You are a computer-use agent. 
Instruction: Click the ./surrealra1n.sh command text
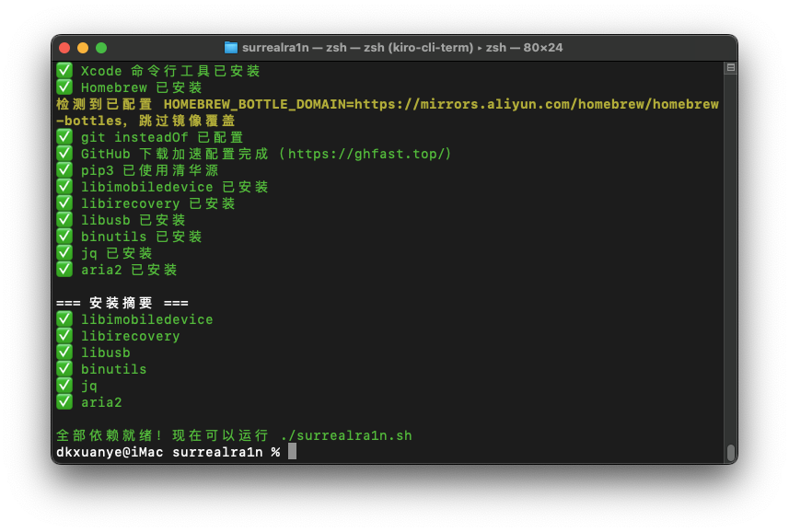346,435
